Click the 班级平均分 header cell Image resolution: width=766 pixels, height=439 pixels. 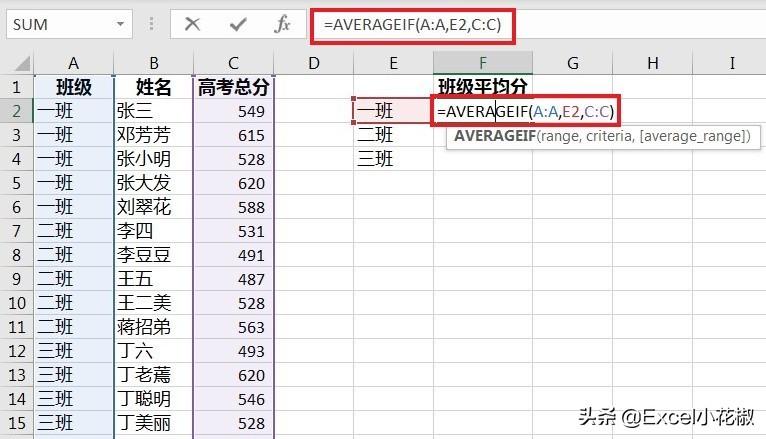tap(483, 87)
